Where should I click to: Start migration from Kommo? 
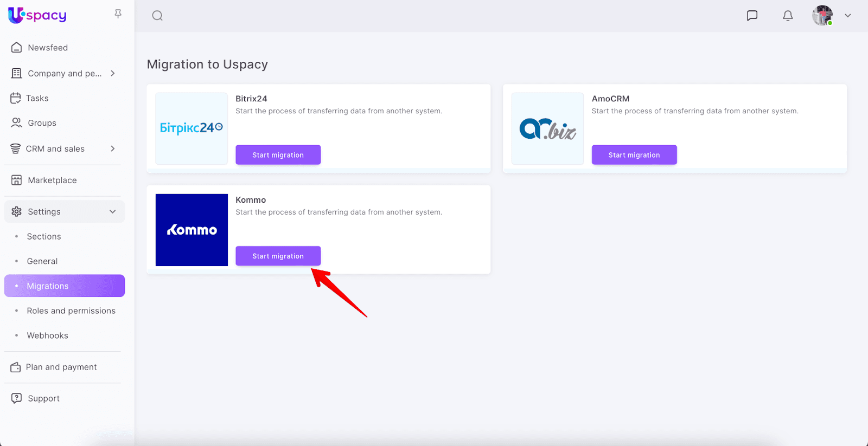tap(278, 256)
